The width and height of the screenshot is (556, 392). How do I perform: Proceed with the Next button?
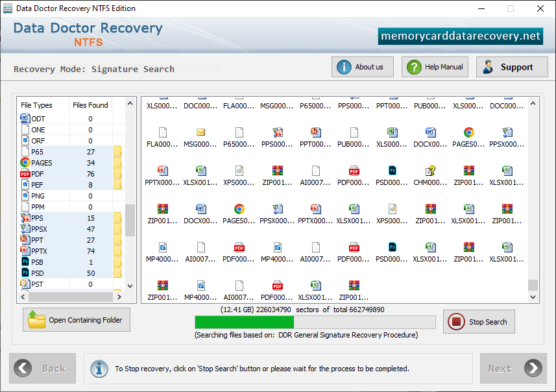pos(513,368)
